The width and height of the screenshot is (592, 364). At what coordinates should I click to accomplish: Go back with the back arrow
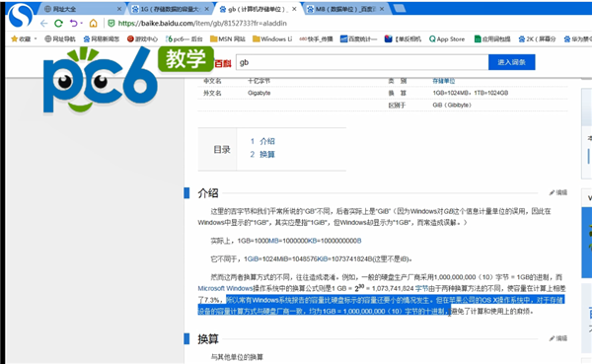tap(43, 24)
